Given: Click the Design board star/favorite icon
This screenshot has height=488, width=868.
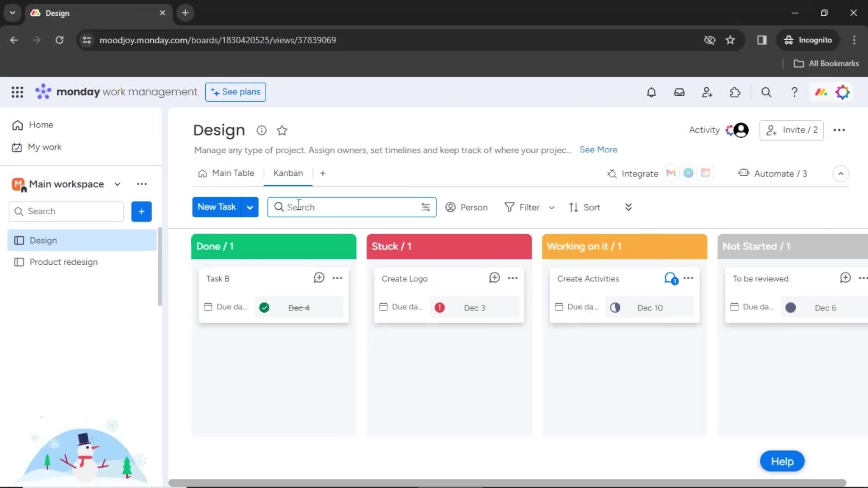Looking at the screenshot, I should [x=283, y=130].
